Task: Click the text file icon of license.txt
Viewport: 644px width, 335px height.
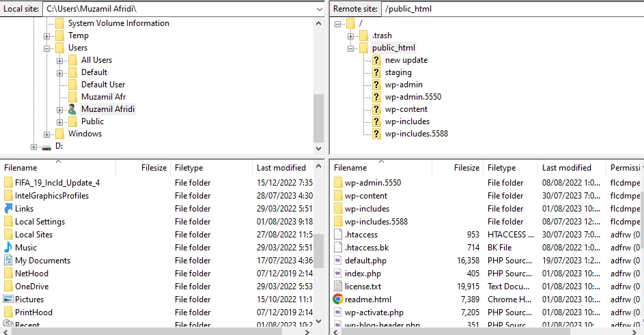Action: coord(337,286)
